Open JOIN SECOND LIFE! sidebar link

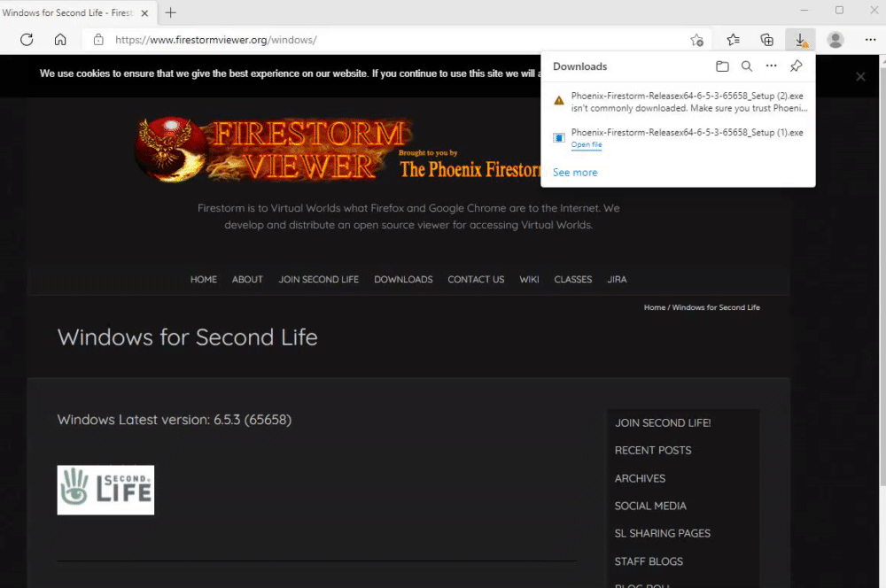tap(663, 422)
